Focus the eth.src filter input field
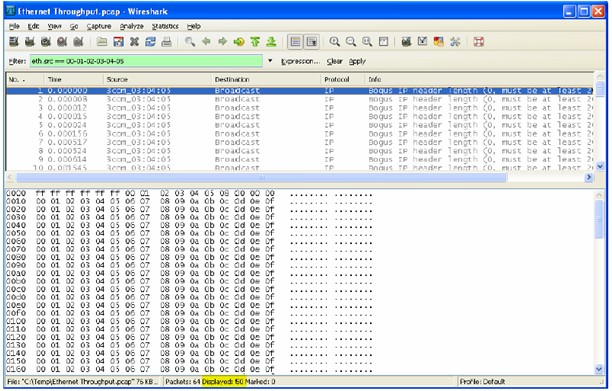 [146, 61]
